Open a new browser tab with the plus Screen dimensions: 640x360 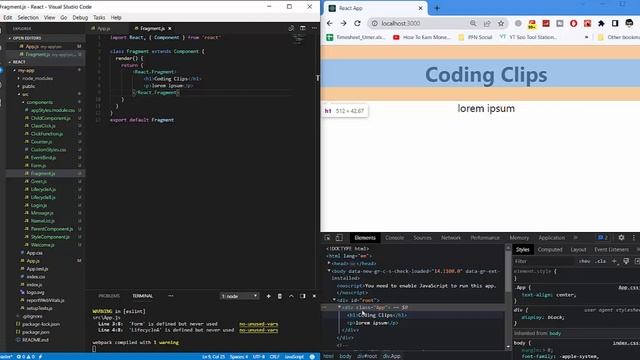pyautogui.click(x=437, y=8)
